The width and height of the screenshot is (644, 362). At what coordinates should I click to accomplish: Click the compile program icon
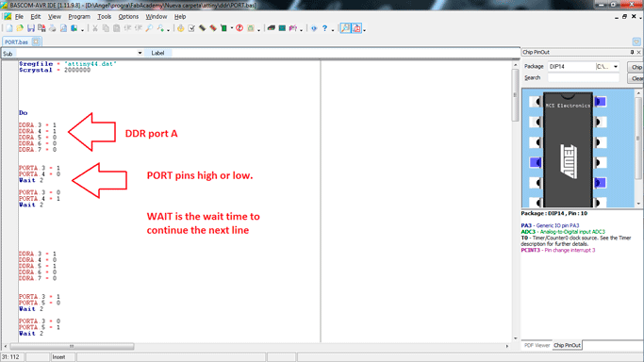[x=181, y=28]
